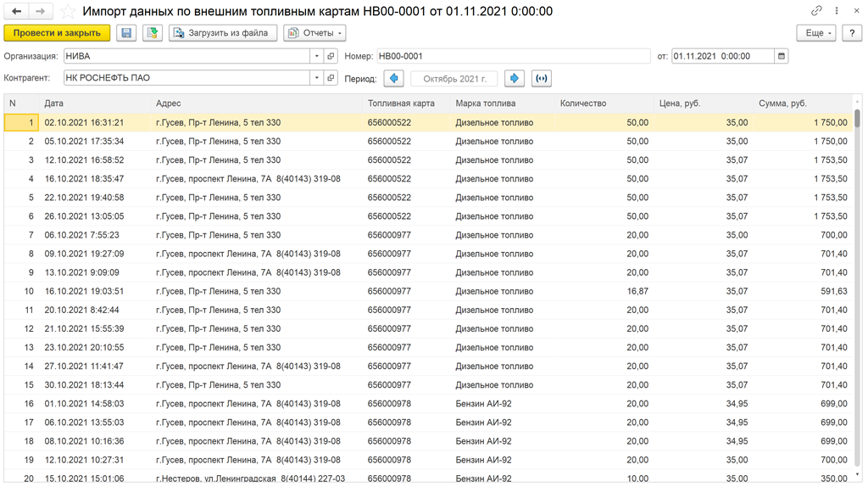Click the Провести и закрыть button
The width and height of the screenshot is (868, 487).
(57, 33)
